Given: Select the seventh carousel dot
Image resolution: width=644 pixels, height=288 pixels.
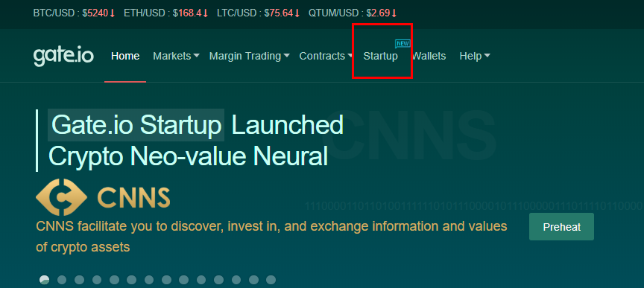Looking at the screenshot, I should (x=149, y=280).
